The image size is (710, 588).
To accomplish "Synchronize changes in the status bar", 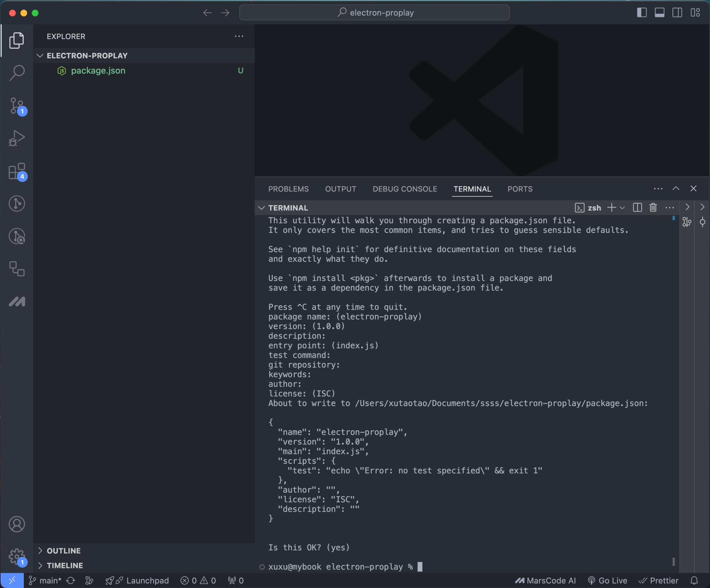I will 71,580.
